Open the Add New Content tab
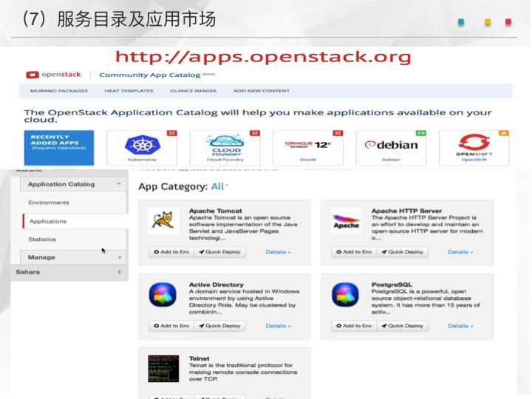 click(x=262, y=91)
